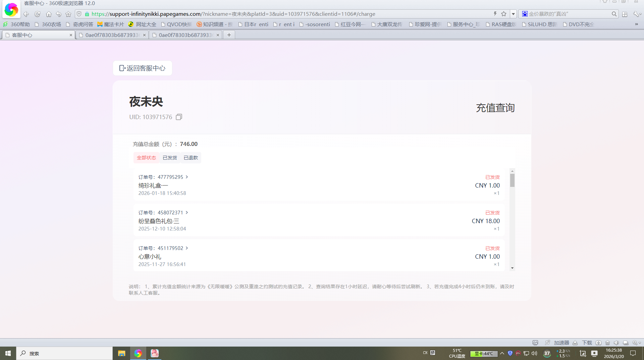The height and width of the screenshot is (360, 644).
Task: Select the 全部状态 filter
Action: [x=146, y=158]
